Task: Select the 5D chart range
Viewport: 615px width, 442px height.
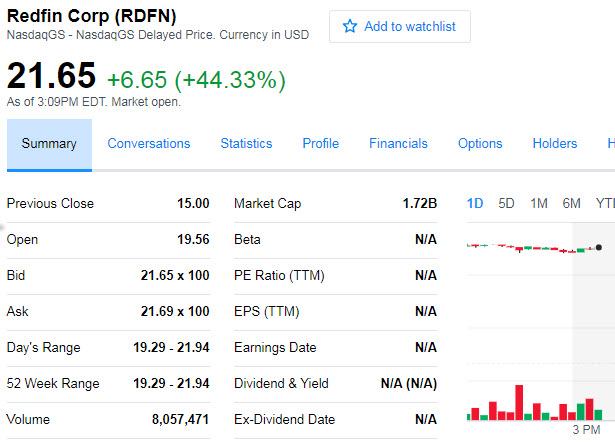Action: [x=506, y=204]
